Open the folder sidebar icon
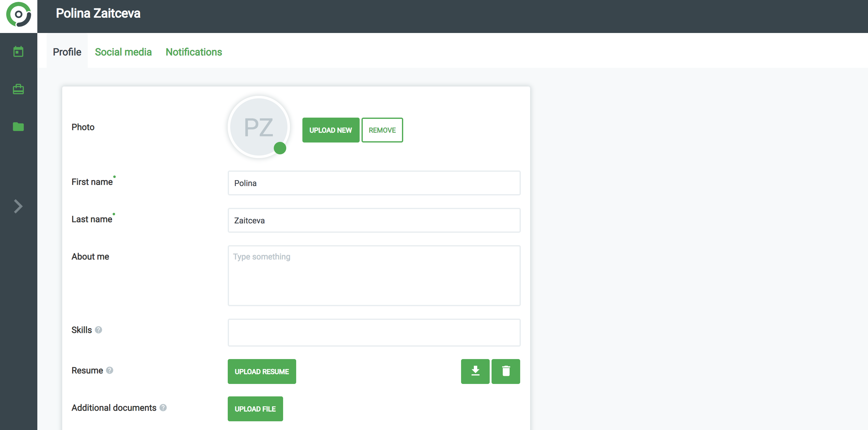The height and width of the screenshot is (430, 868). point(18,127)
